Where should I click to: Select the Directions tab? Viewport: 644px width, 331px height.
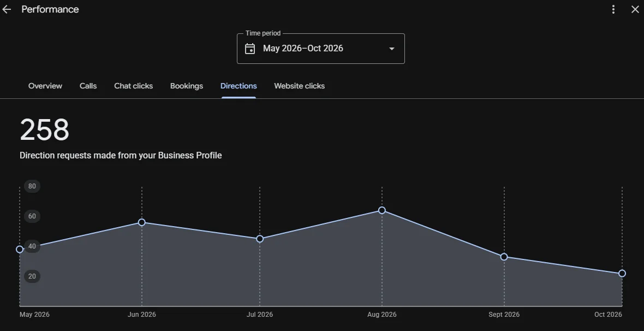(238, 86)
